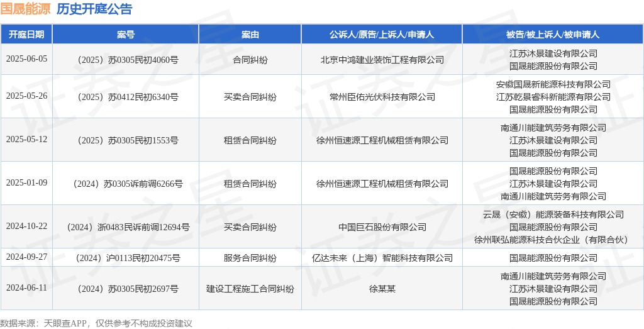Select plaintiff 常州臣佑光伏科技有限公司
644x329 pixels.
tap(382, 98)
